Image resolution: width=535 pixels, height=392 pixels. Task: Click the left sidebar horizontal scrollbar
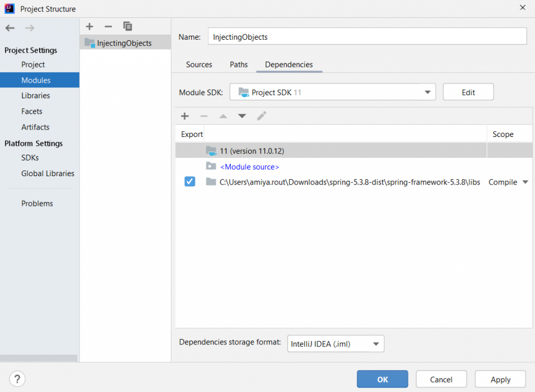39,358
